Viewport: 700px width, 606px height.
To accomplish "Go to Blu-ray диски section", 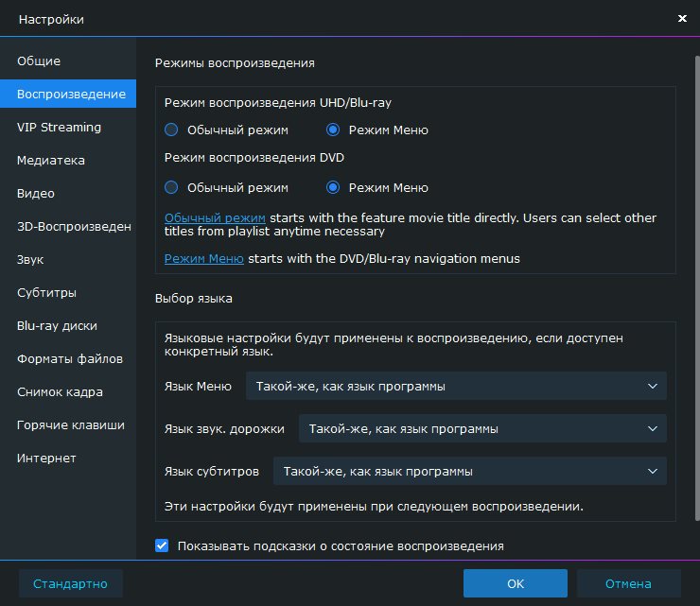I will click(x=68, y=326).
